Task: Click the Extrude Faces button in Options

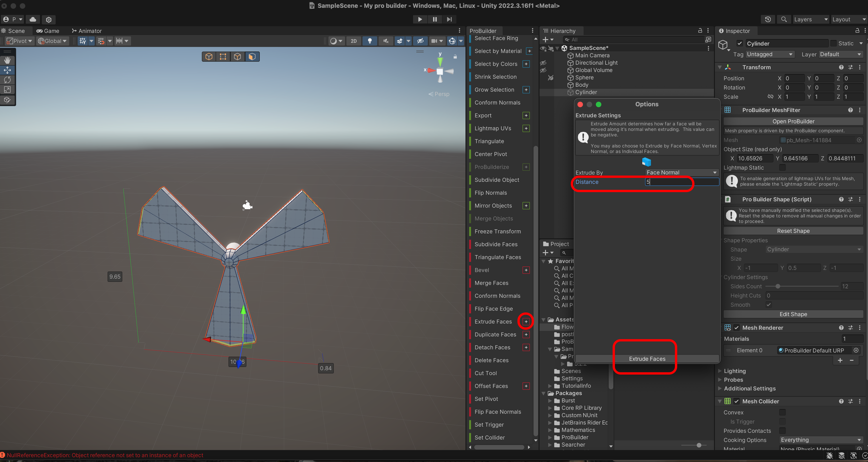Action: (x=647, y=359)
